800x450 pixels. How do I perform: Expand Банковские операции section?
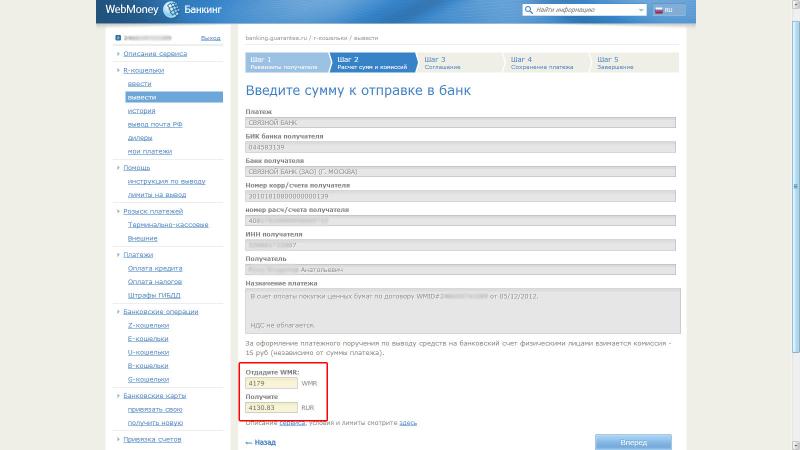(161, 312)
